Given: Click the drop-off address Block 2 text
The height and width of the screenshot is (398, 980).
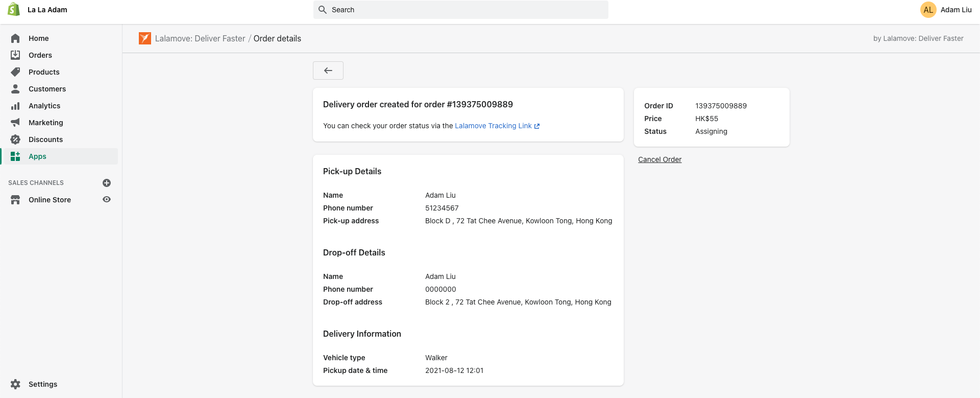Looking at the screenshot, I should coord(518,302).
